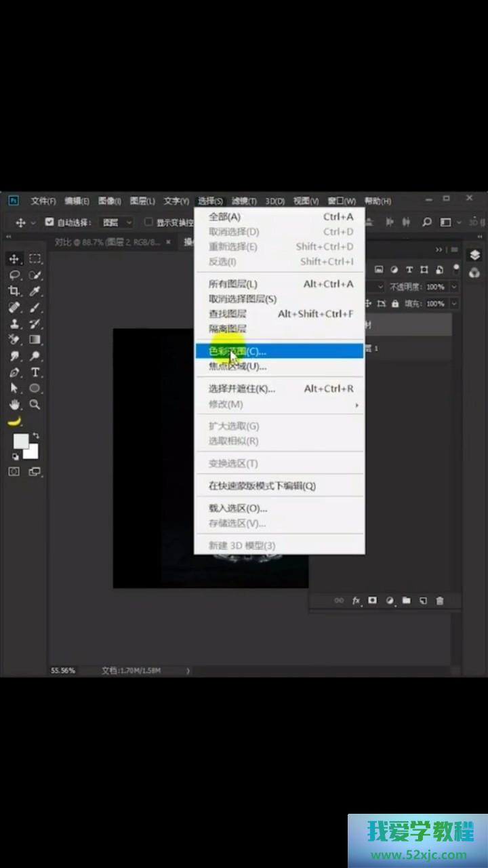The width and height of the screenshot is (488, 868).
Task: Select the Horizontal Type tool
Action: coord(35,372)
